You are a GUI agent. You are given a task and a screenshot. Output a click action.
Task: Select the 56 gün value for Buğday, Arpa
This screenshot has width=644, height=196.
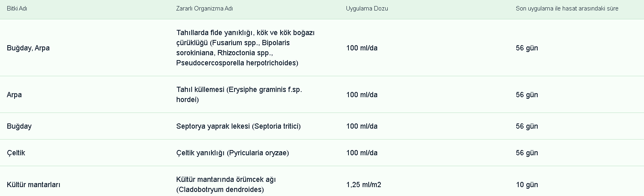point(527,48)
